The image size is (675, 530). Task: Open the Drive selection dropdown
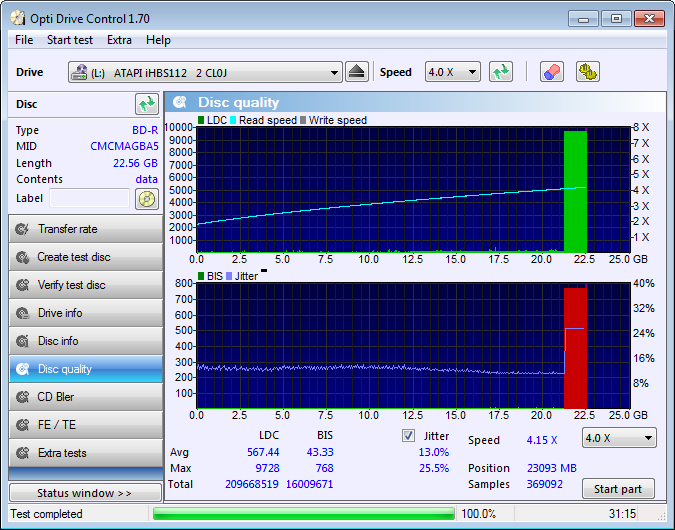pyautogui.click(x=205, y=72)
